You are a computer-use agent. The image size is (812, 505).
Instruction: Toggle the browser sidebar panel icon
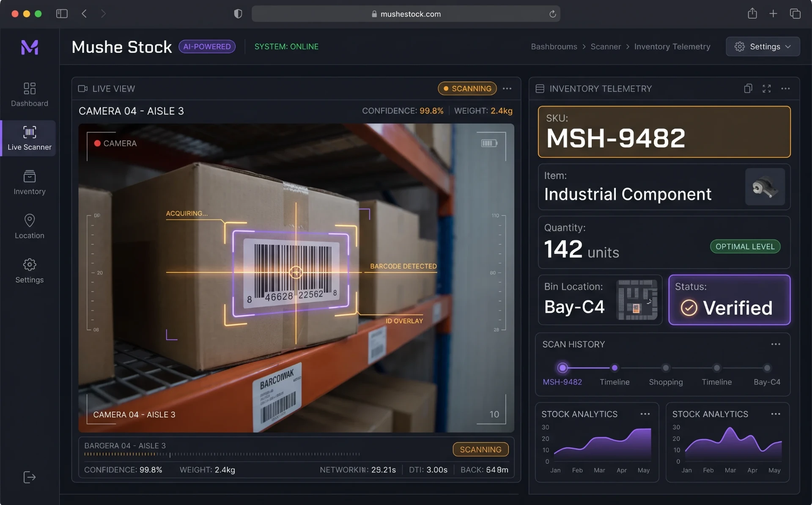tap(62, 14)
